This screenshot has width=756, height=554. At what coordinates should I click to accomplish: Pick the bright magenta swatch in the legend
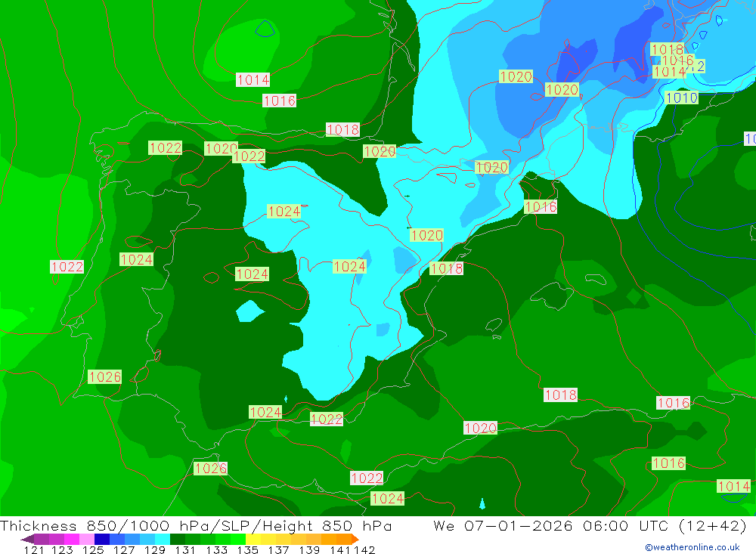[x=71, y=539]
